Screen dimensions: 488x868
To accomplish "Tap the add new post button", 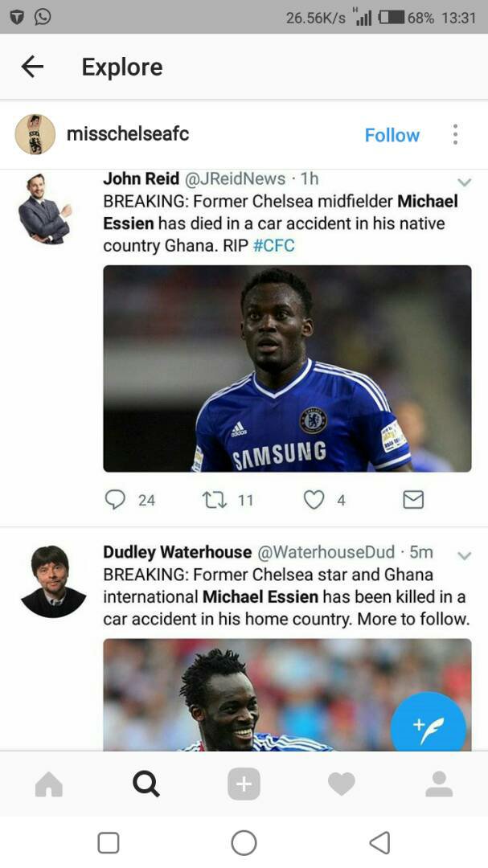I will coord(244,784).
